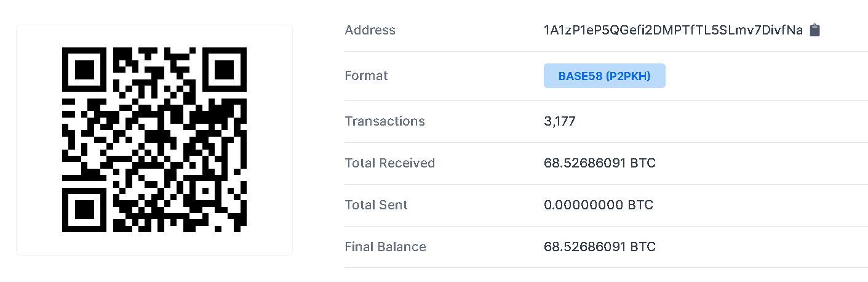Viewport: 868px width, 282px height.
Task: Click the center of the QR code
Action: (154, 140)
